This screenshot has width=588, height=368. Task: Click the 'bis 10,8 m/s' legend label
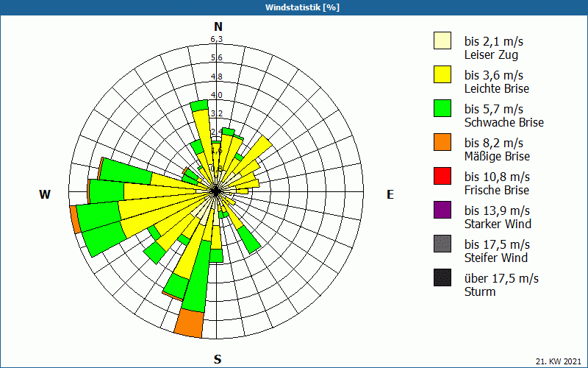pos(497,177)
